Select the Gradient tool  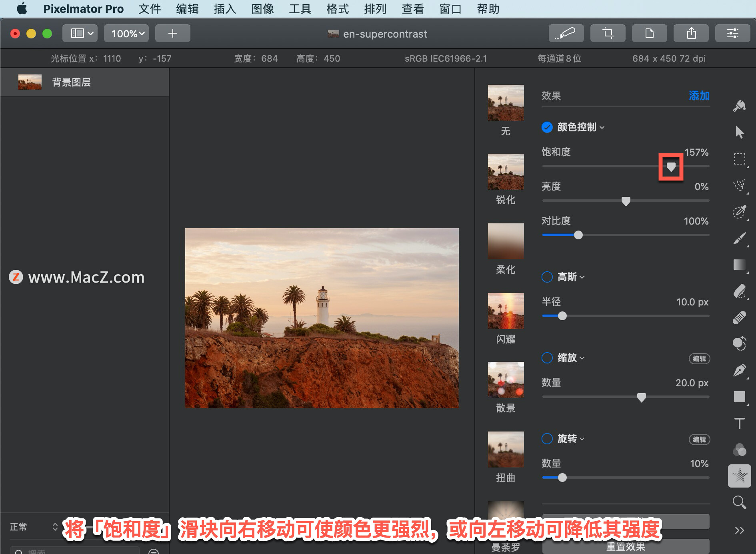coord(739,265)
